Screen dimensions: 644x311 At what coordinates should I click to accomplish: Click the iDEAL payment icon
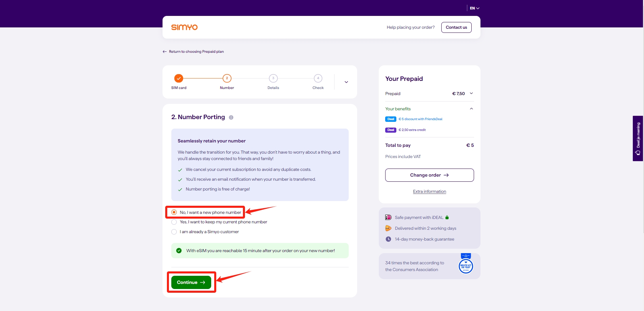388,218
